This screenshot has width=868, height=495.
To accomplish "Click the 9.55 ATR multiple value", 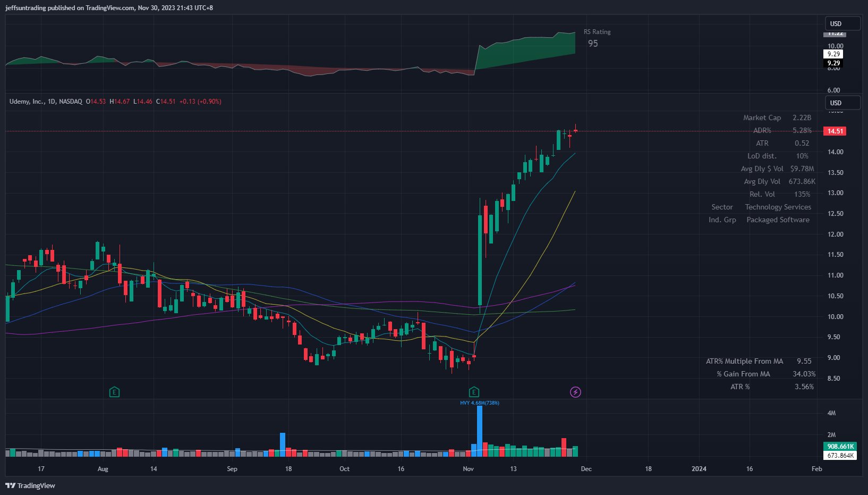I will [804, 362].
